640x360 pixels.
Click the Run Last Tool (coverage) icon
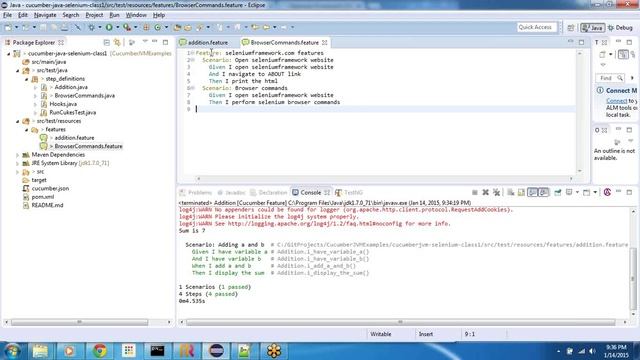pyautogui.click(x=127, y=27)
